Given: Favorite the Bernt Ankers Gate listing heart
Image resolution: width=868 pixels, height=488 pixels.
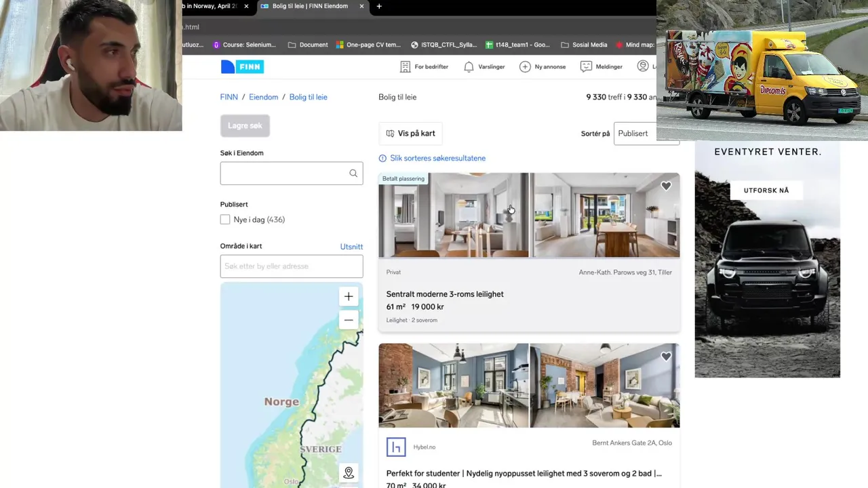Looking at the screenshot, I should point(666,357).
